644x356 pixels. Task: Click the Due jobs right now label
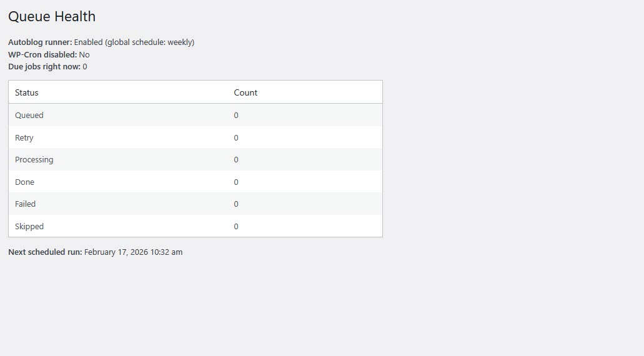coord(44,67)
